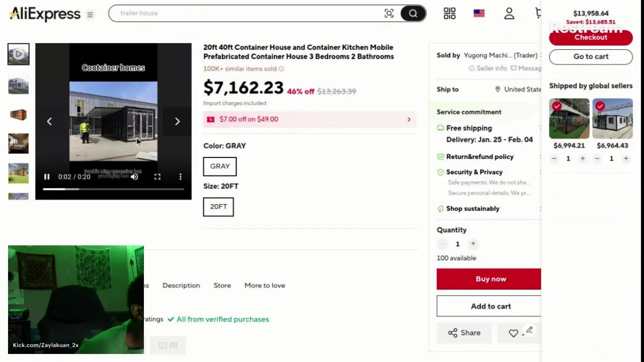This screenshot has height=362, width=644.
Task: Mute the product video
Action: 134,176
